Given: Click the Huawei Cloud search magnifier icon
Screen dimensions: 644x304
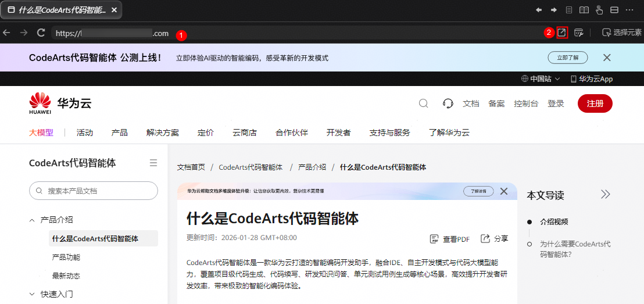Looking at the screenshot, I should (x=424, y=103).
